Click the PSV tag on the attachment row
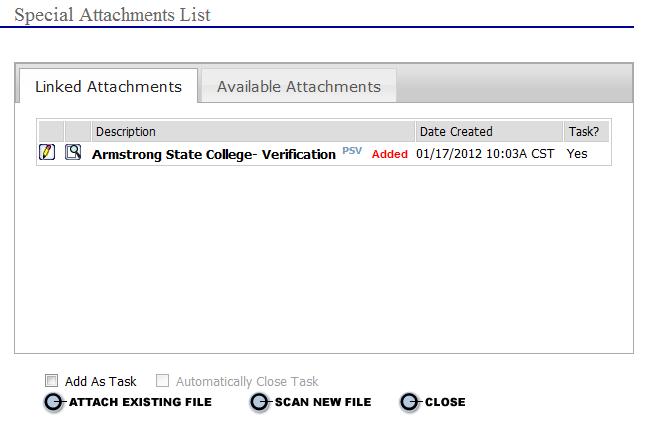The width and height of the screenshot is (654, 426). click(x=352, y=151)
